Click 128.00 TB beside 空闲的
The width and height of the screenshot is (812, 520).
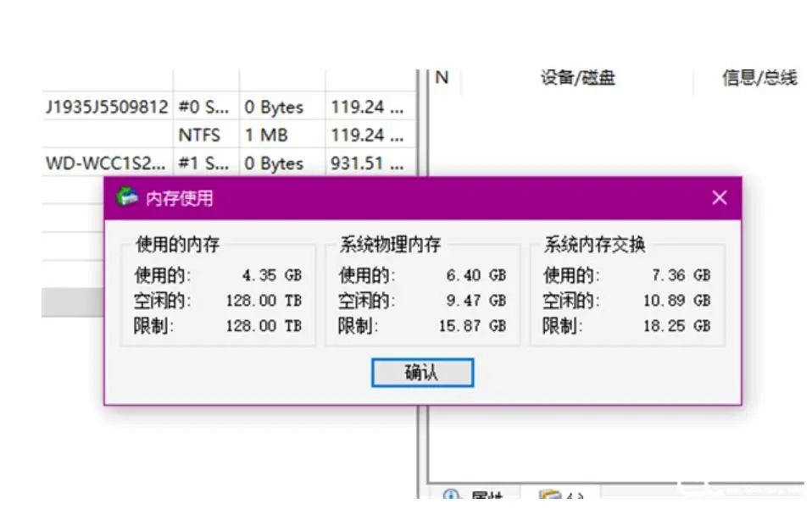coord(264,301)
